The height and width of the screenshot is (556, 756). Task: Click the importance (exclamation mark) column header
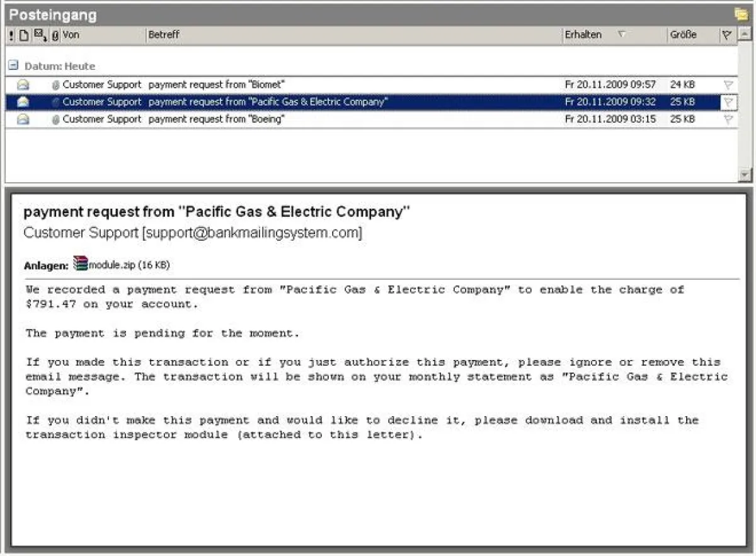(x=11, y=35)
